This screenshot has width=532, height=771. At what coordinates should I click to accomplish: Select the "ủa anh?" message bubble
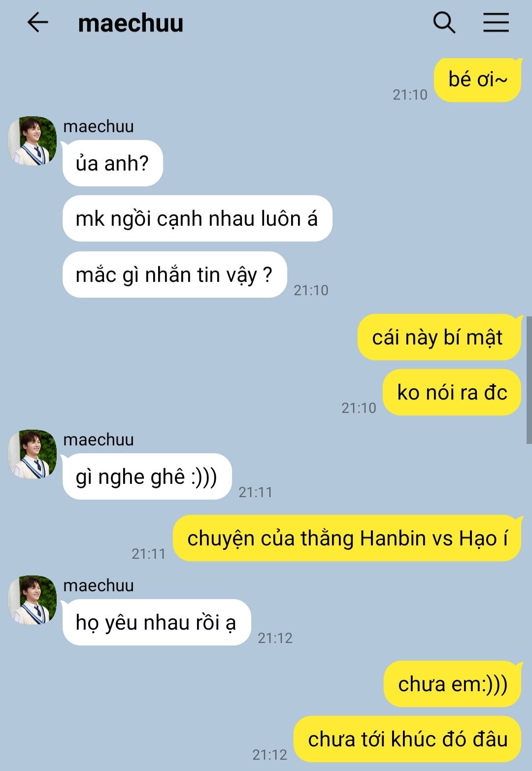point(112,163)
